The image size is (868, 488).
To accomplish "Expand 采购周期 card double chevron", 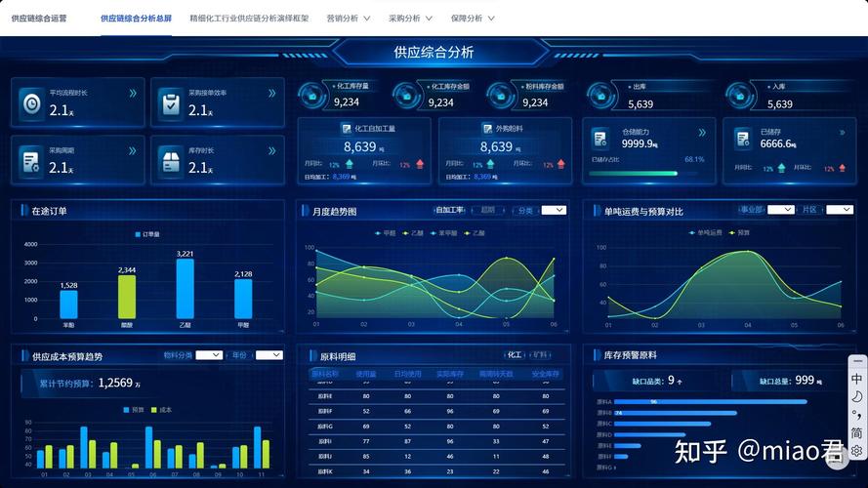I will pyautogui.click(x=133, y=151).
